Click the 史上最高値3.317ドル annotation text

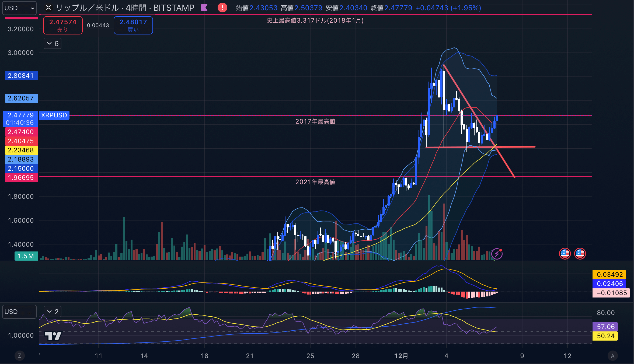(x=315, y=20)
